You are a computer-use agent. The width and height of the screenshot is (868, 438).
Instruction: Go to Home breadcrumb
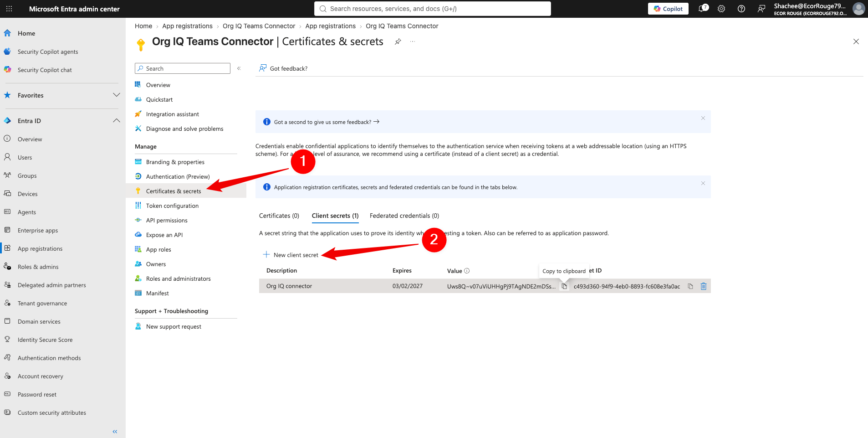click(x=143, y=26)
